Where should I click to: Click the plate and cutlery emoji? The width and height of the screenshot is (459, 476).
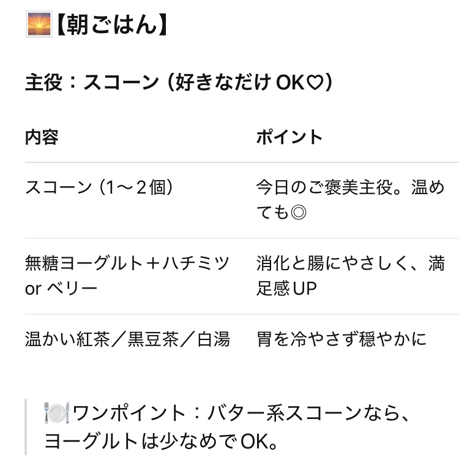(57, 413)
